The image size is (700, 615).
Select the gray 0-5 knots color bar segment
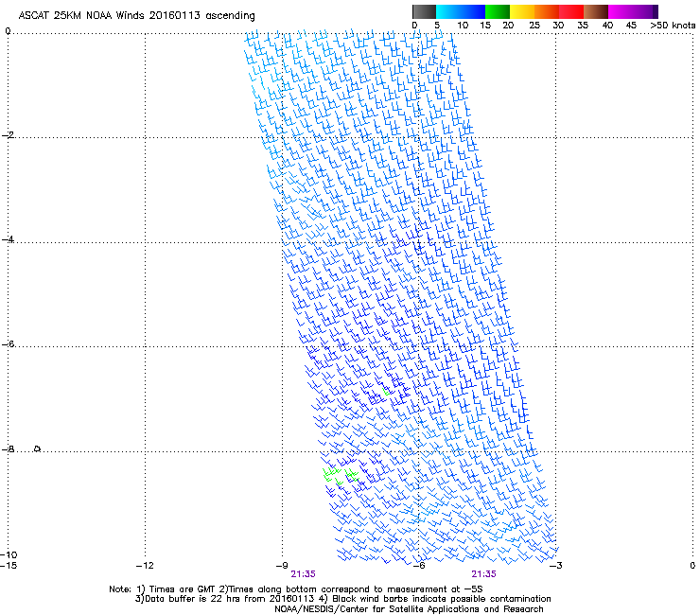pyautogui.click(x=424, y=11)
